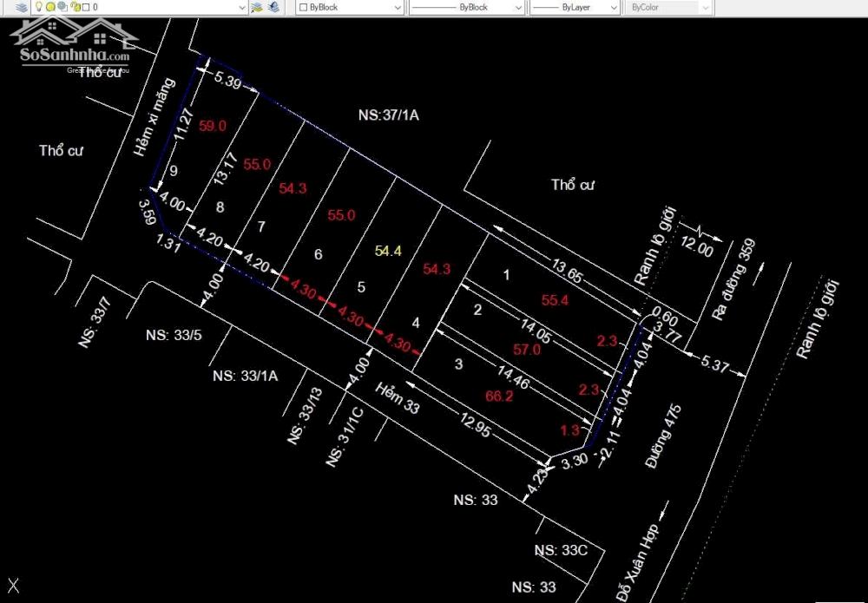
Task: Click the SoSanhnha.com house logo
Action: 74,43
